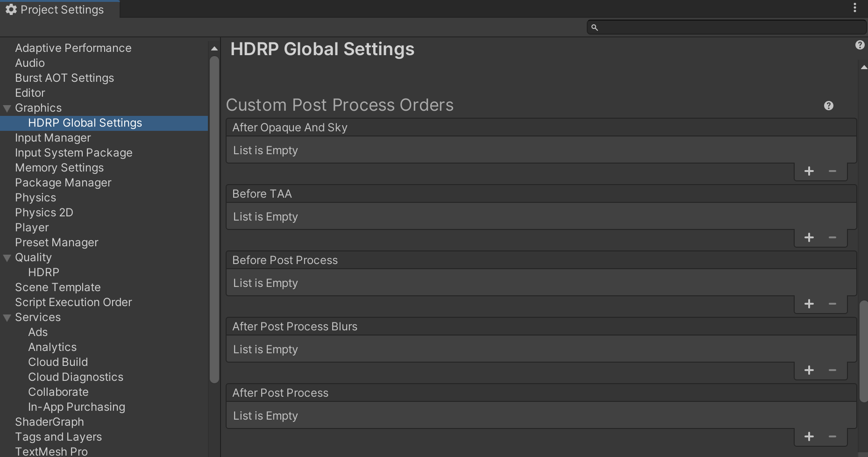Collapse the Services section

7,317
